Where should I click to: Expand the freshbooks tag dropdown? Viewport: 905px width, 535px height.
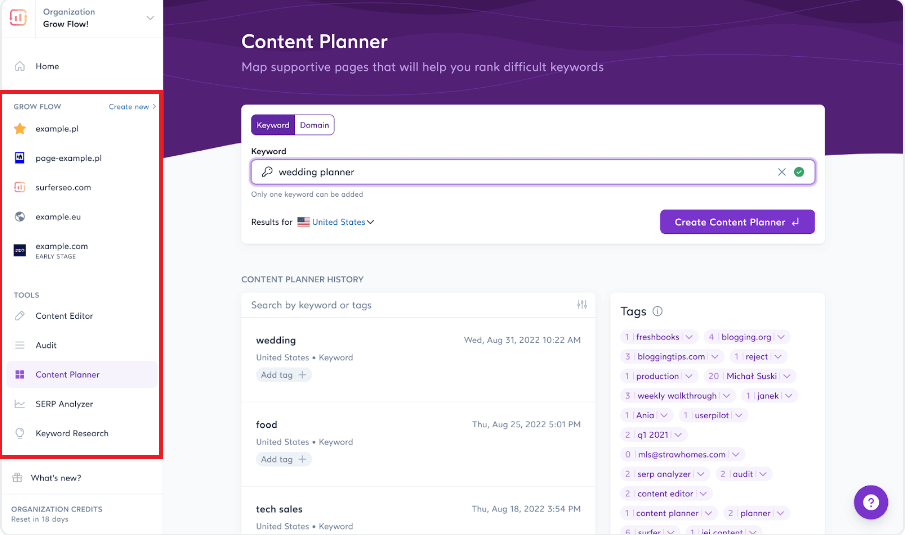[x=688, y=337]
